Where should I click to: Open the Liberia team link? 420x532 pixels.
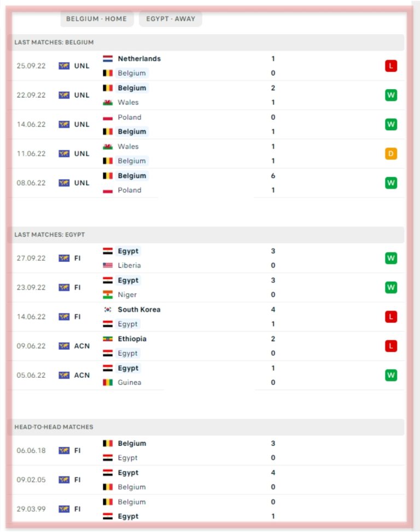coord(129,265)
